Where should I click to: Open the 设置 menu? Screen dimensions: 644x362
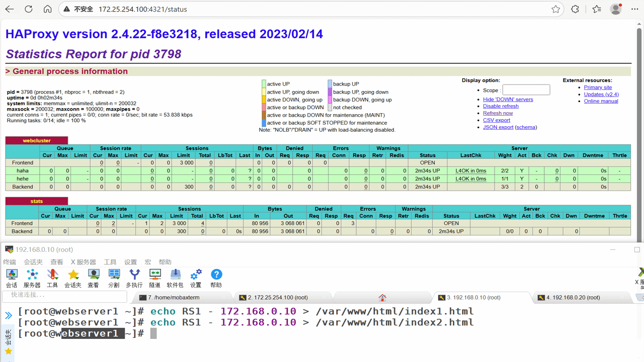click(131, 262)
